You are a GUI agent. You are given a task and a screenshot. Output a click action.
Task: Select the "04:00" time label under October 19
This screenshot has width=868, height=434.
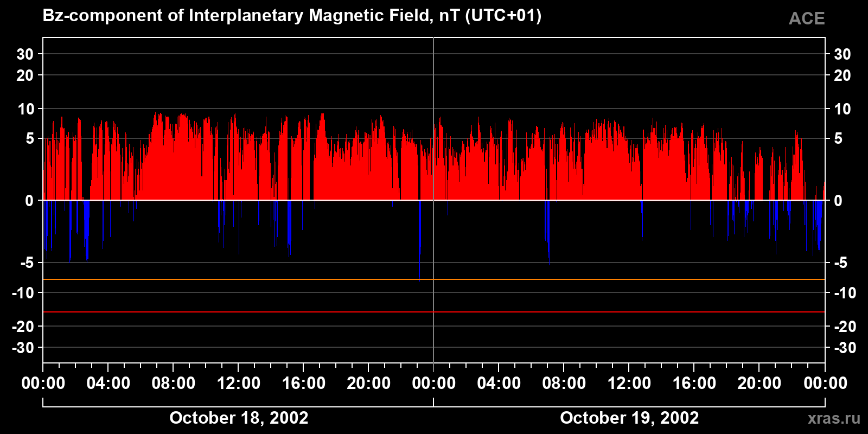pos(499,384)
